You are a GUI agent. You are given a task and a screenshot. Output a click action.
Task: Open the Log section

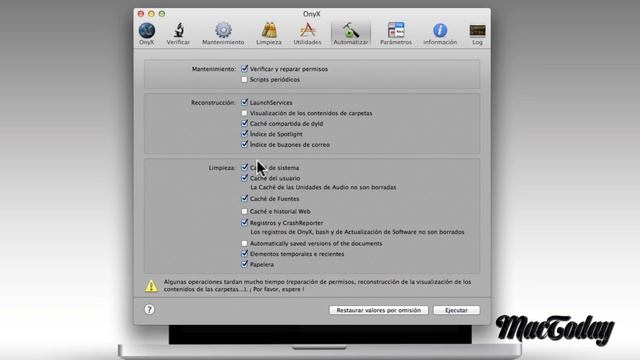[x=477, y=34]
